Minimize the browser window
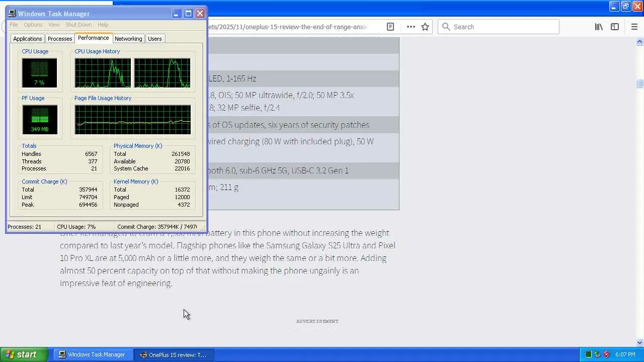This screenshot has width=644, height=362. 614,6
